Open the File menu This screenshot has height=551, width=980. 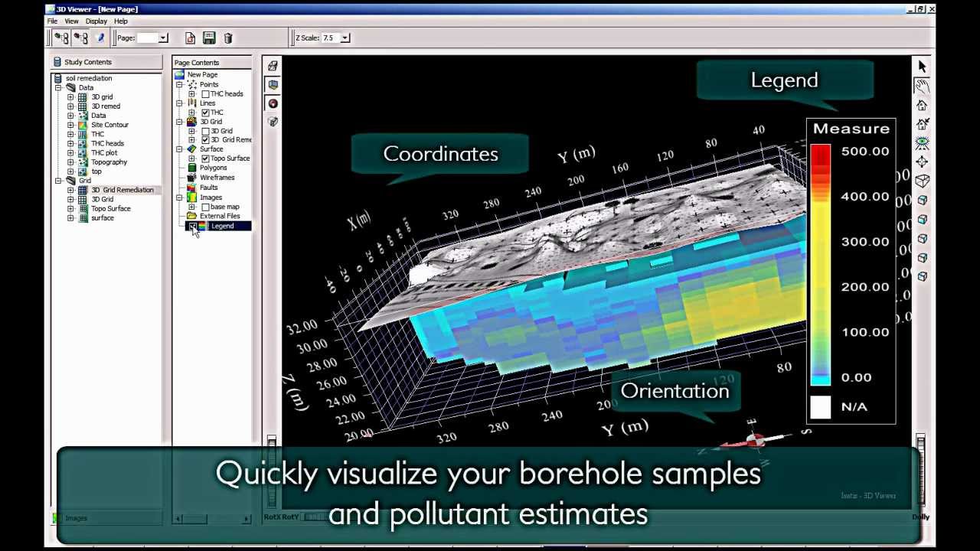tap(52, 21)
